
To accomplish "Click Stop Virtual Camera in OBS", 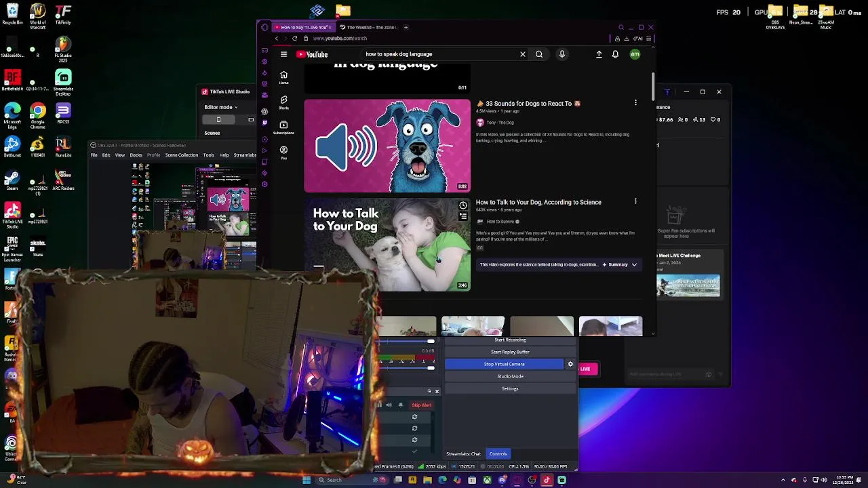I will [x=504, y=364].
